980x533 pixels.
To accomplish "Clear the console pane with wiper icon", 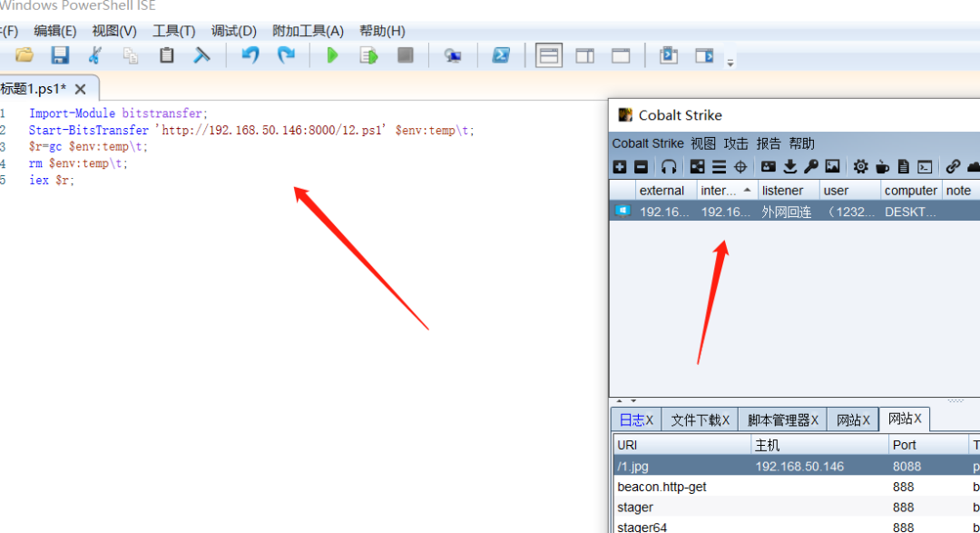I will (201, 55).
